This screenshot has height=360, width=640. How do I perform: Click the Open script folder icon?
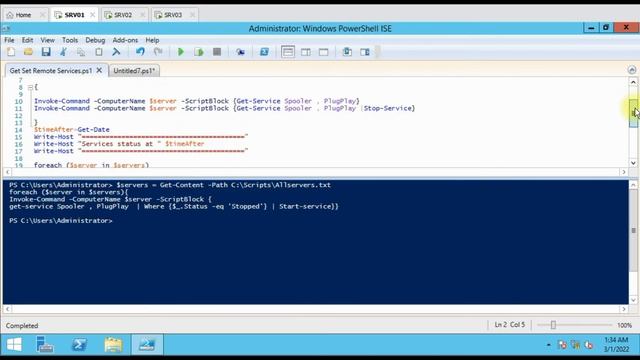[28, 52]
